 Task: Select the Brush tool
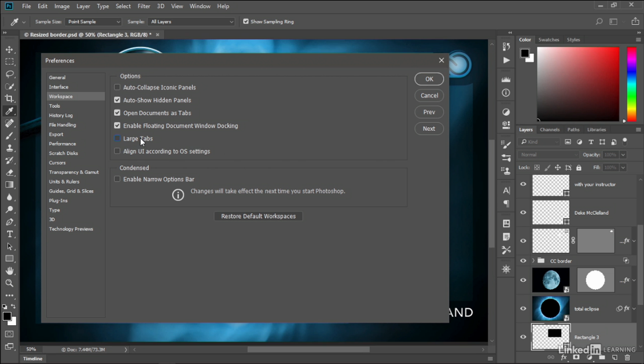tap(9, 135)
